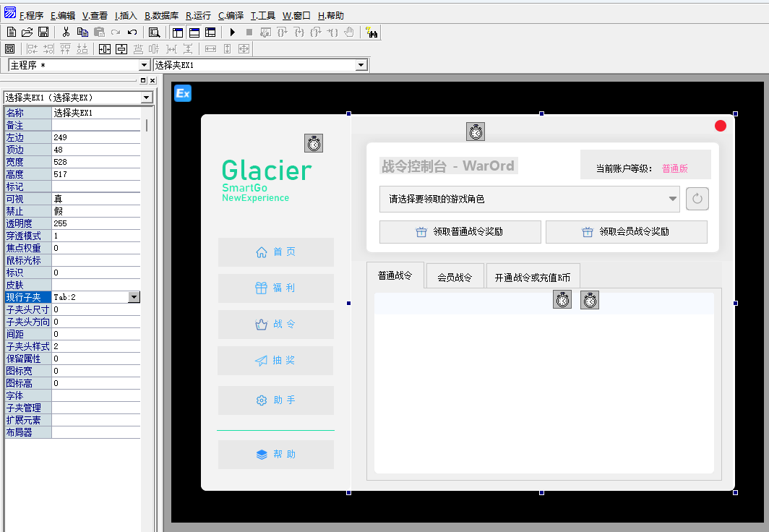Click the step-over braces debug icon
769x532 pixels.
coord(283,33)
